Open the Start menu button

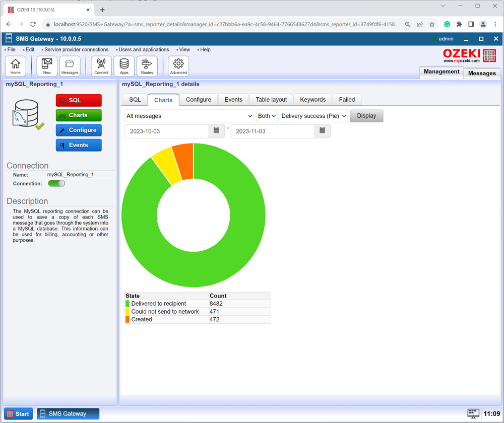pyautogui.click(x=18, y=414)
